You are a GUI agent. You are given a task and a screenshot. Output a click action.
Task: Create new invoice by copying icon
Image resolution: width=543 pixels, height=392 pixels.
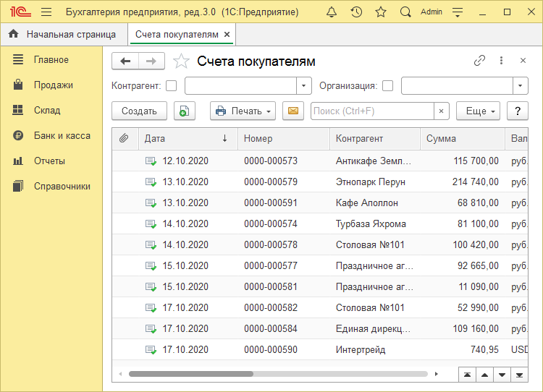pos(184,111)
